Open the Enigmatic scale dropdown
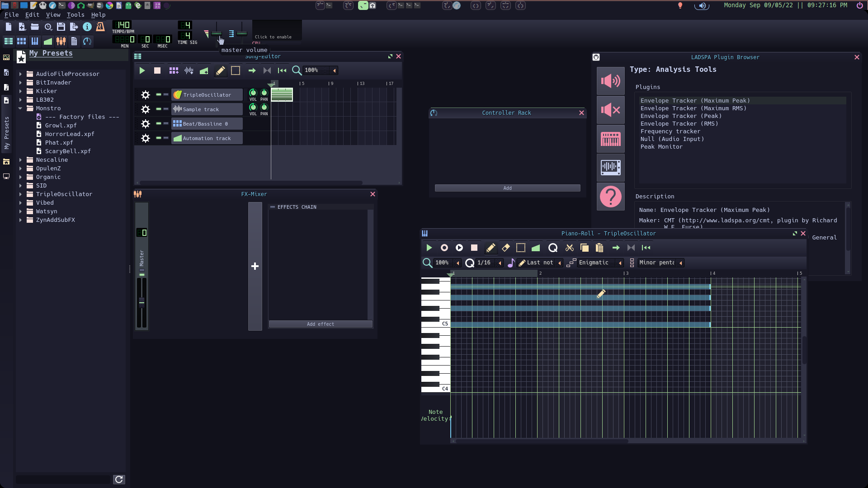The image size is (868, 488). (x=600, y=263)
